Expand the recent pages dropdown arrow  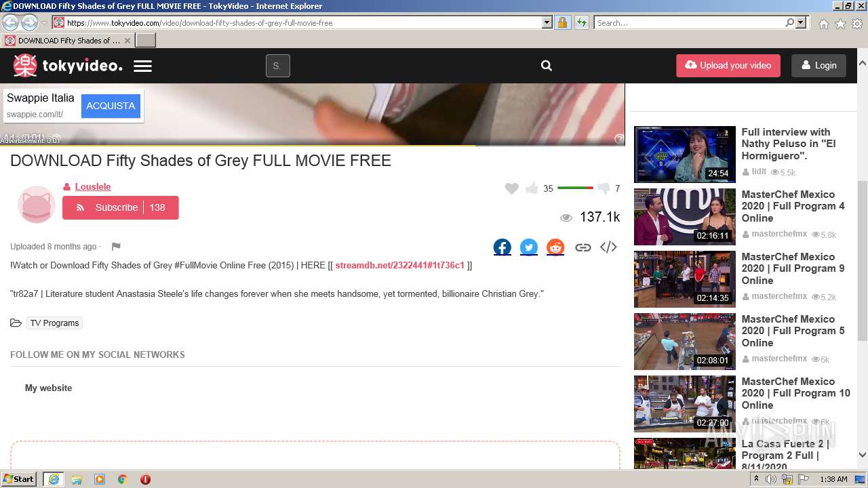point(44,23)
